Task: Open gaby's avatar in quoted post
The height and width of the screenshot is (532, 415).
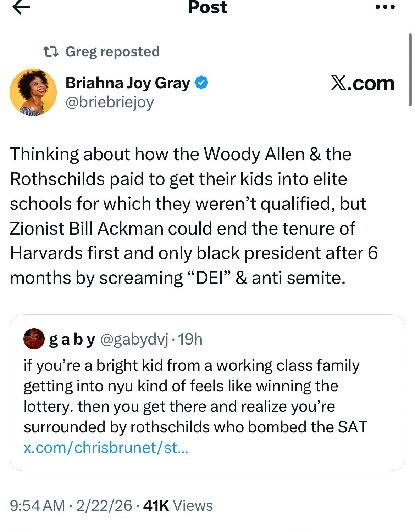Action: pyautogui.click(x=34, y=339)
